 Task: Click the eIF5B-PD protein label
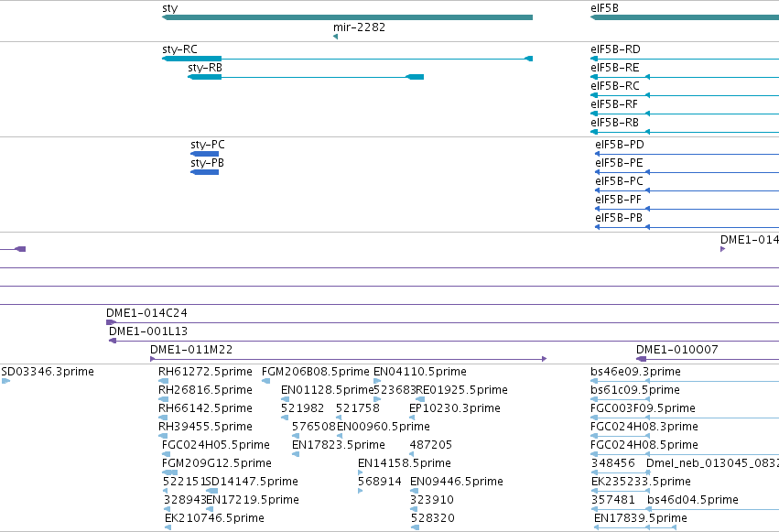[x=620, y=145]
